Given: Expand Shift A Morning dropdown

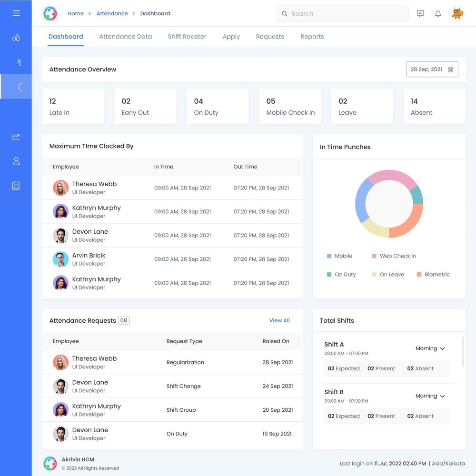Looking at the screenshot, I should point(430,348).
